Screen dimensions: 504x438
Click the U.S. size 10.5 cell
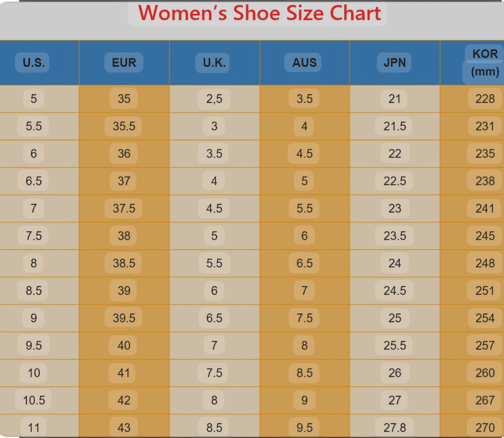point(34,400)
